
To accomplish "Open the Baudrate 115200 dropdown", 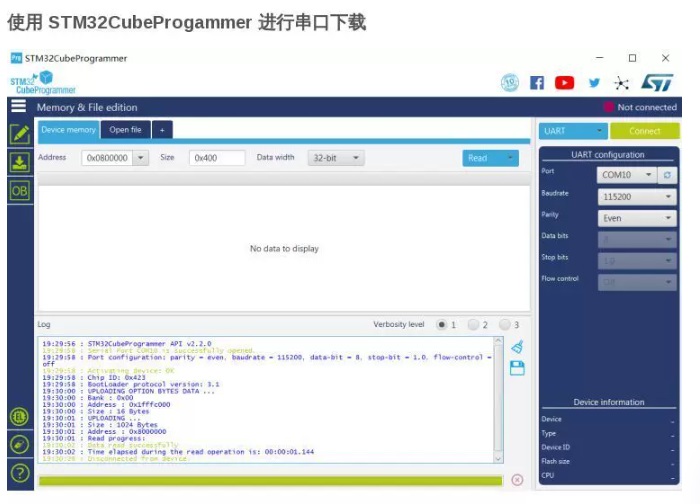I will (x=637, y=196).
